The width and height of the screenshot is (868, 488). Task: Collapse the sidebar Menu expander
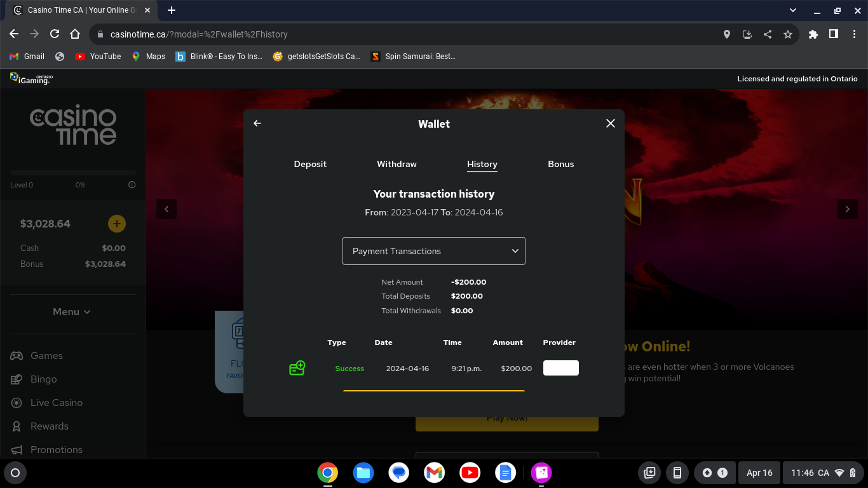(x=72, y=312)
